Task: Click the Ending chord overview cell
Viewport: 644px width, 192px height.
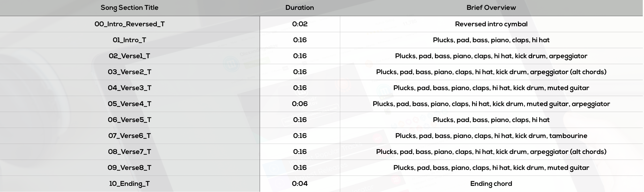Action: click(x=491, y=184)
